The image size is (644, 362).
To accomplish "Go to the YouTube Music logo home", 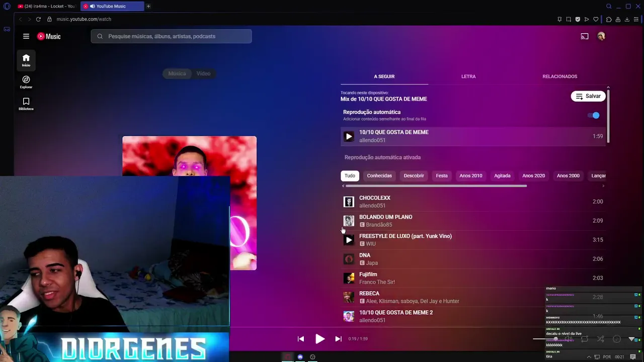I will 49,36.
